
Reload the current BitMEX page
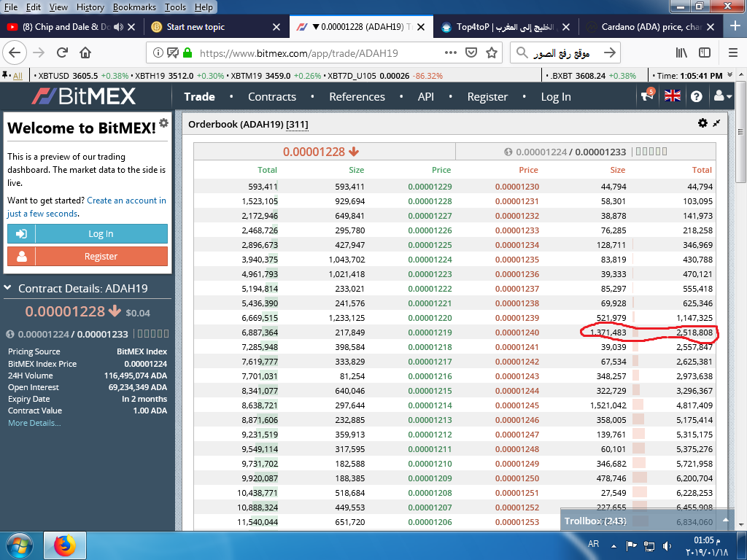(62, 52)
